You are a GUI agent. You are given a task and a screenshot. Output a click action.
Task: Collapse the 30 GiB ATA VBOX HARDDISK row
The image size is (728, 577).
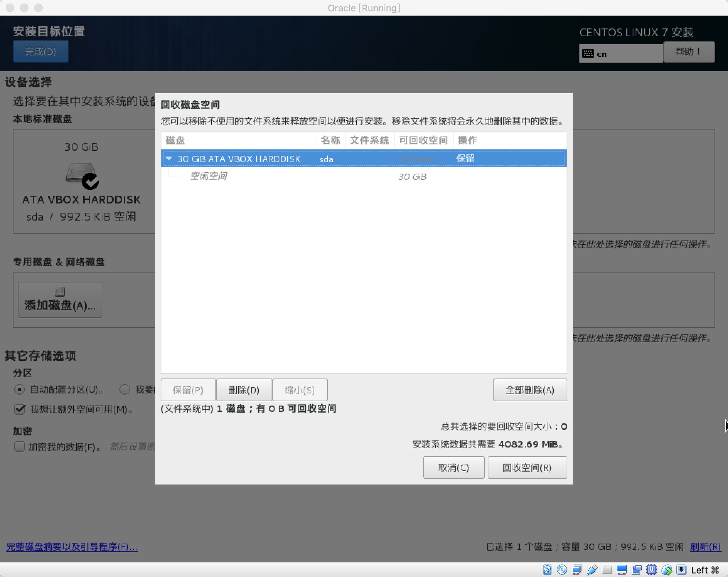[x=169, y=159]
